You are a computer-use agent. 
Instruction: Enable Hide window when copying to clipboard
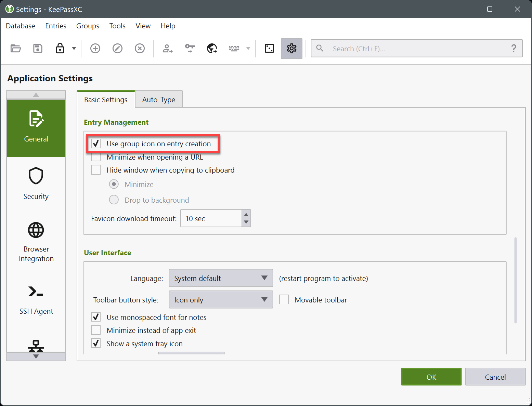pyautogui.click(x=96, y=170)
